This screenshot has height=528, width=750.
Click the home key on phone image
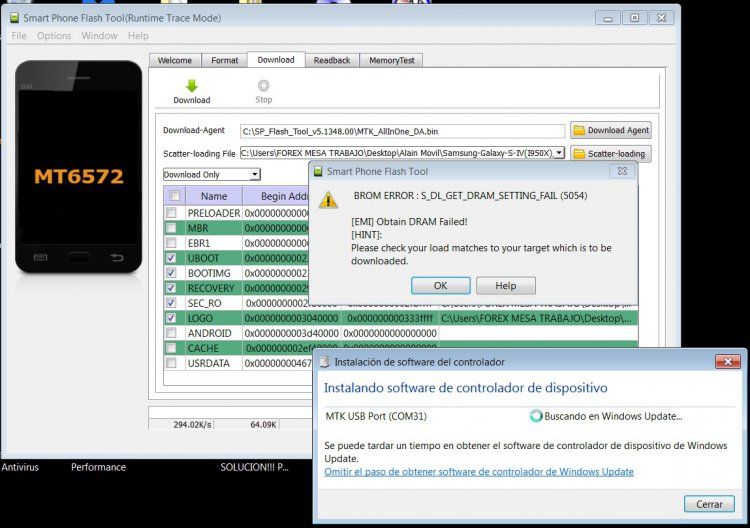pos(79,258)
